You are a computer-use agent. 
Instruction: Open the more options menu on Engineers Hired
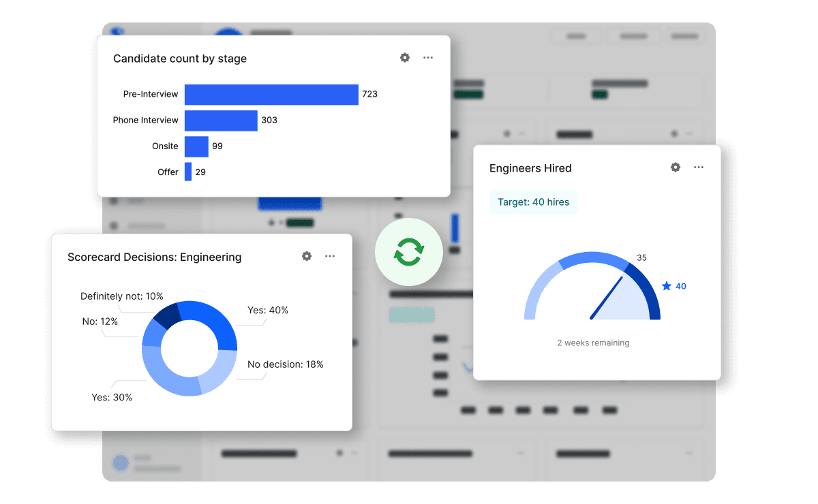point(698,167)
